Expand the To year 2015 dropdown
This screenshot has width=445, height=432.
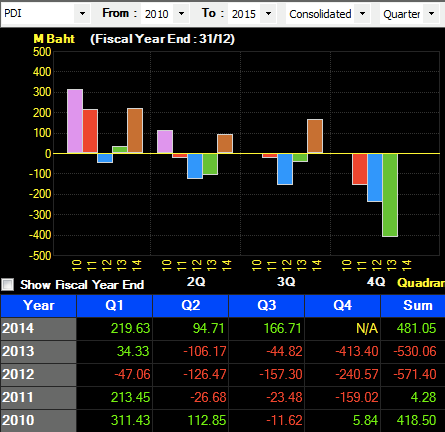(x=268, y=14)
